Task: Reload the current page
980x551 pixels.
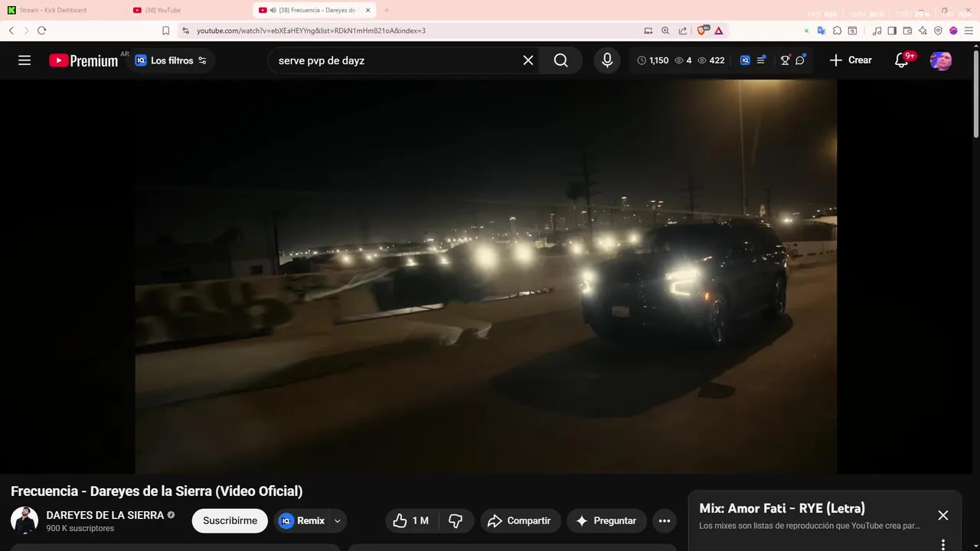Action: [41, 31]
